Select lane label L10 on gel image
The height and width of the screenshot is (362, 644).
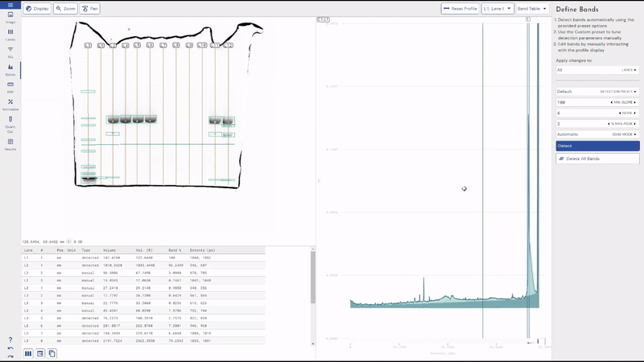(x=202, y=45)
